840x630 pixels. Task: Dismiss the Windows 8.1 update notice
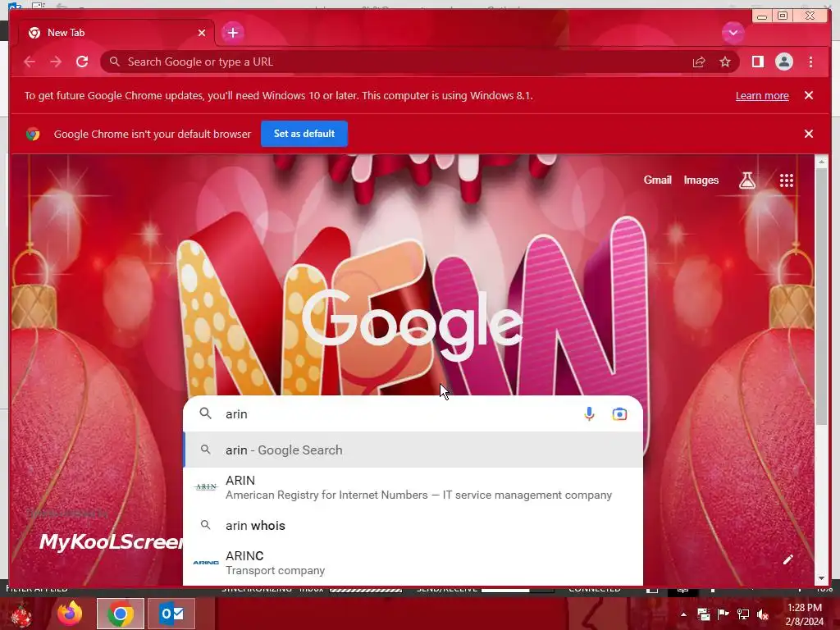[809, 95]
